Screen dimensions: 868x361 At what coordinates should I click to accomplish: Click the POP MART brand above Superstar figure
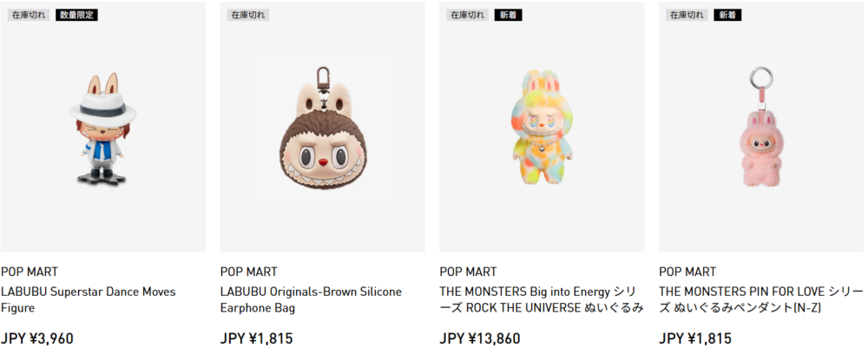(x=30, y=272)
